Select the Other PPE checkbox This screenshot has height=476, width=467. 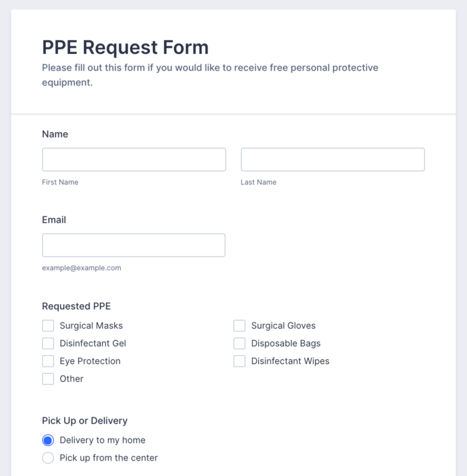[x=48, y=379]
